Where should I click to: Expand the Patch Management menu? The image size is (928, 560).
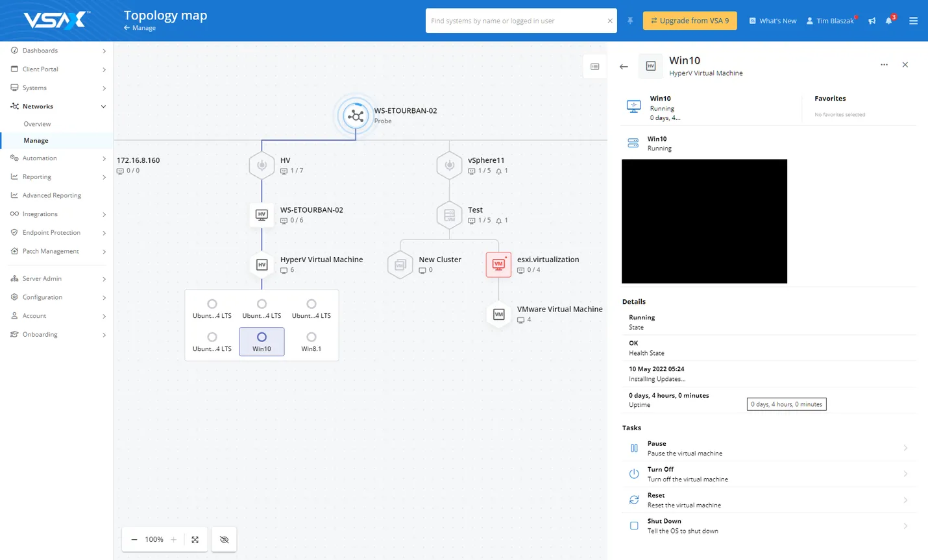tap(57, 251)
